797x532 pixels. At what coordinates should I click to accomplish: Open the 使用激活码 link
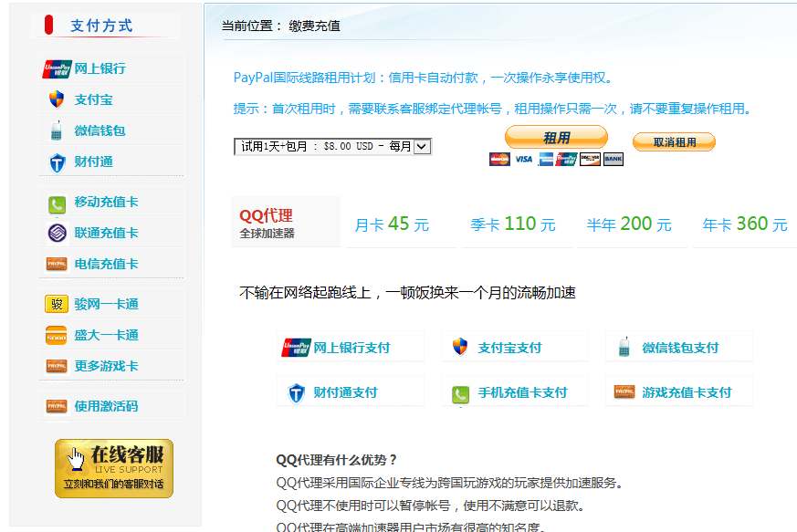(x=106, y=406)
